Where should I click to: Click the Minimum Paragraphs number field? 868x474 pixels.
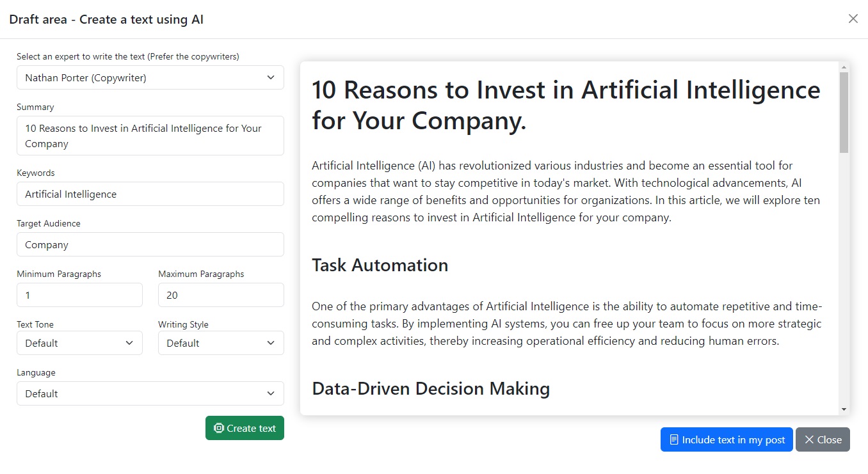coord(79,296)
